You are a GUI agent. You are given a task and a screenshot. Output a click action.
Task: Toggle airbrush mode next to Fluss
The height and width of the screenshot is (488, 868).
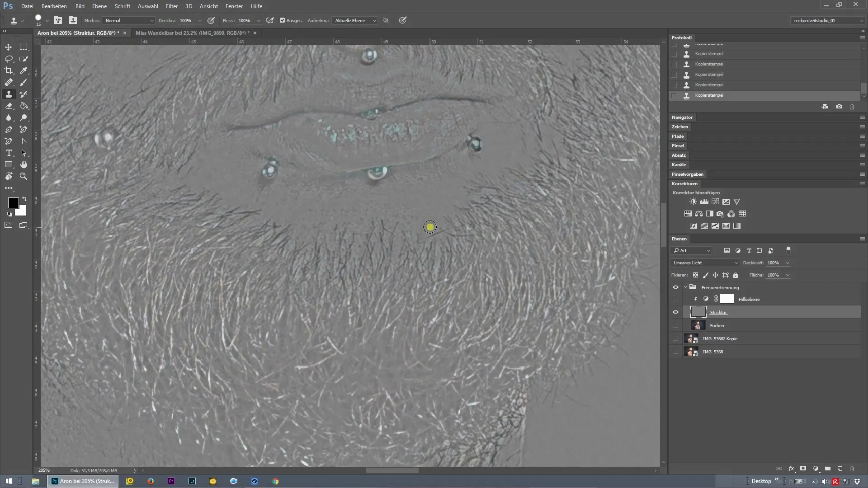(x=270, y=20)
